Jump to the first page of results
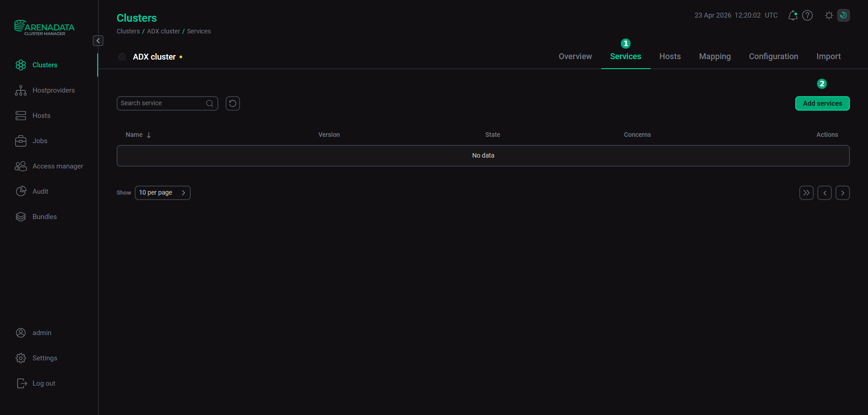The height and width of the screenshot is (415, 868). pos(807,193)
